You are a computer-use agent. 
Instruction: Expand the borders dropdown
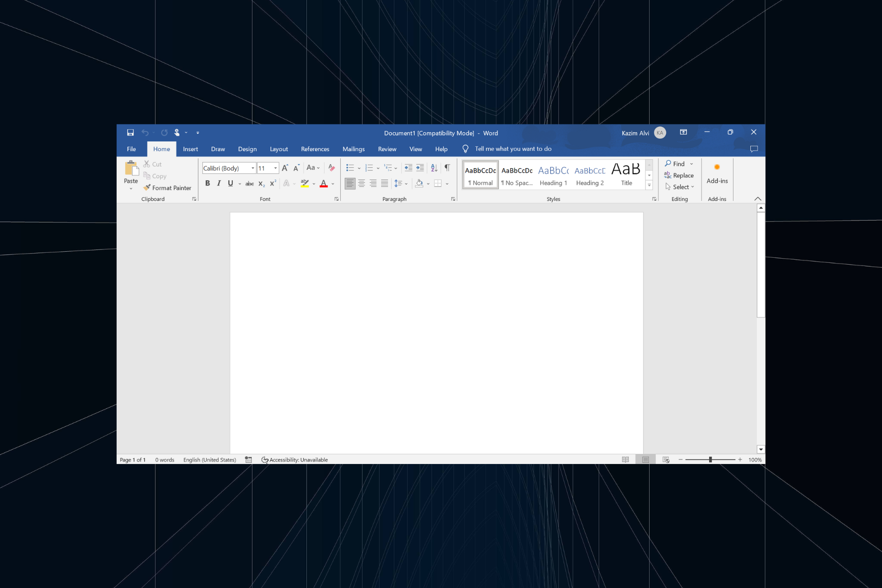pyautogui.click(x=447, y=184)
